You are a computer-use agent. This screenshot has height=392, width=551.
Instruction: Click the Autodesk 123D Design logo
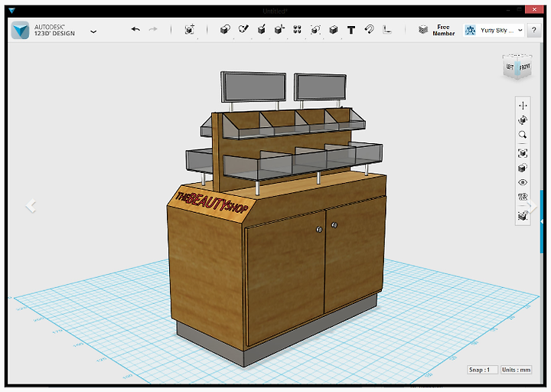(x=20, y=30)
